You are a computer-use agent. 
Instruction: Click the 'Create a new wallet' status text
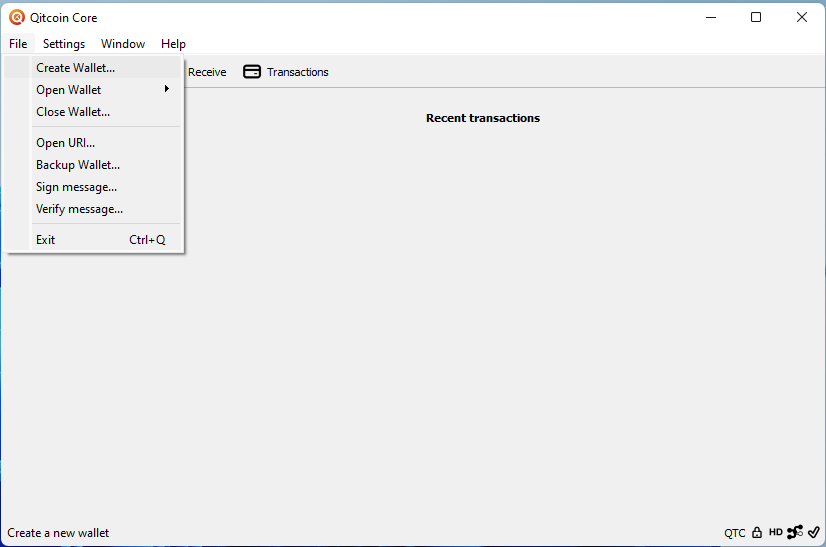pos(58,533)
